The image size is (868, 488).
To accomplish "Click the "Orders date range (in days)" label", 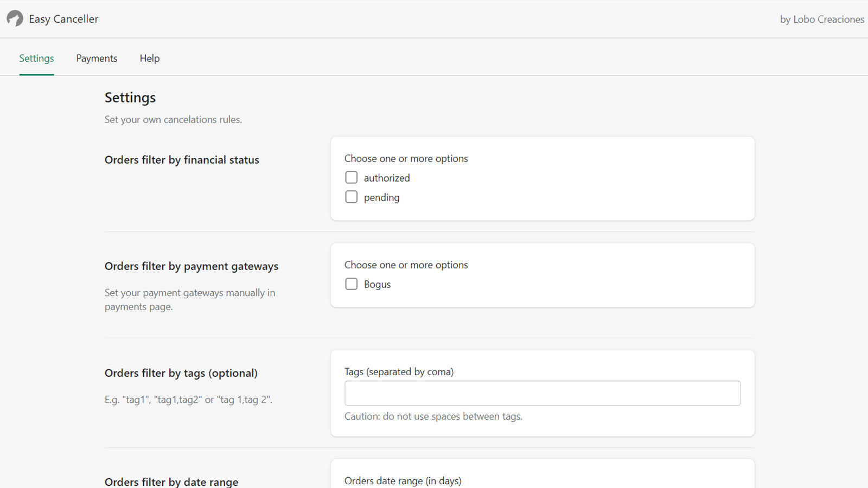I will [403, 480].
